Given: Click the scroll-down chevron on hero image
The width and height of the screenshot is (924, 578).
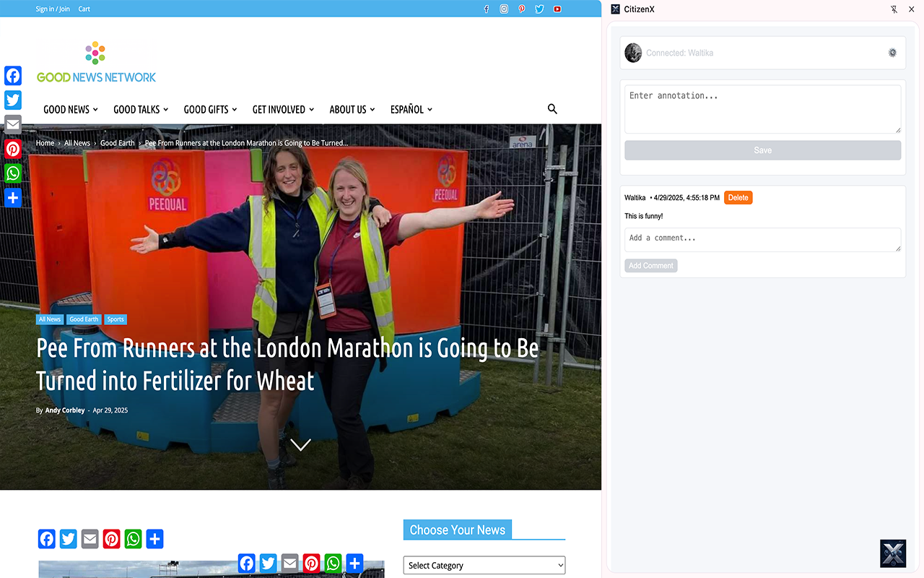Looking at the screenshot, I should coord(300,444).
